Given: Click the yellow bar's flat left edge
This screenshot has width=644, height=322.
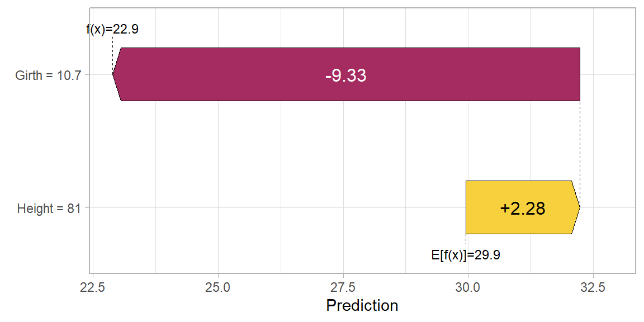Looking at the screenshot, I should pos(466,207).
